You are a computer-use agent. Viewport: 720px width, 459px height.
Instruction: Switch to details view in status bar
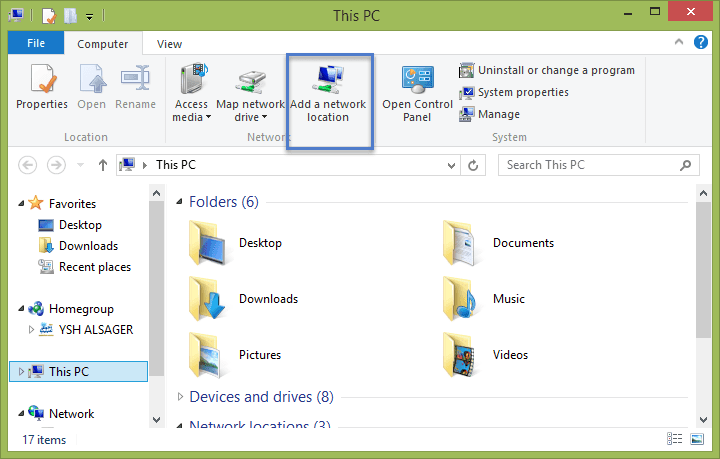pyautogui.click(x=675, y=439)
